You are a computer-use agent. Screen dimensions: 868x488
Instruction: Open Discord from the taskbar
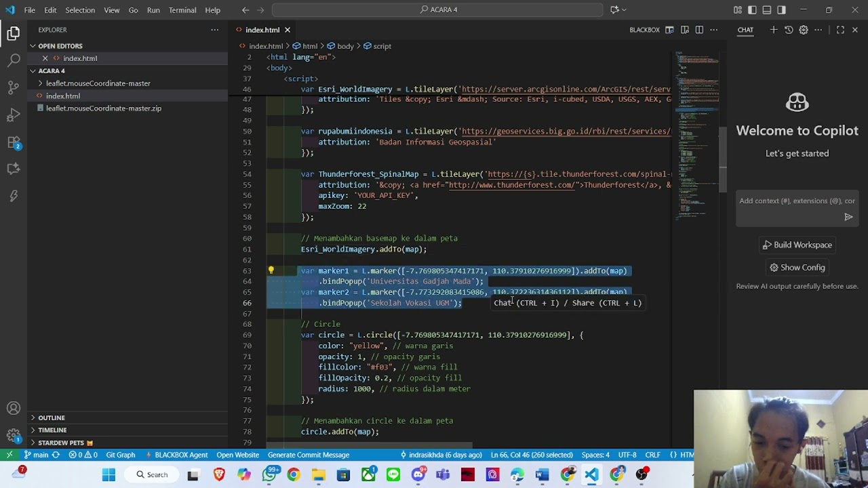coord(418,474)
